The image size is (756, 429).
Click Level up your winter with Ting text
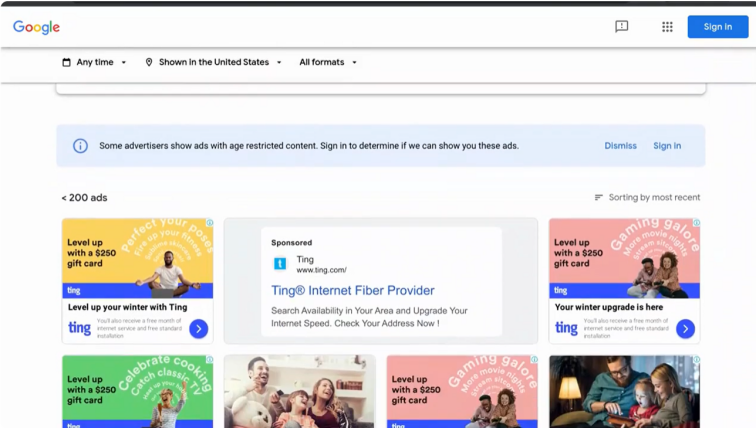[127, 307]
